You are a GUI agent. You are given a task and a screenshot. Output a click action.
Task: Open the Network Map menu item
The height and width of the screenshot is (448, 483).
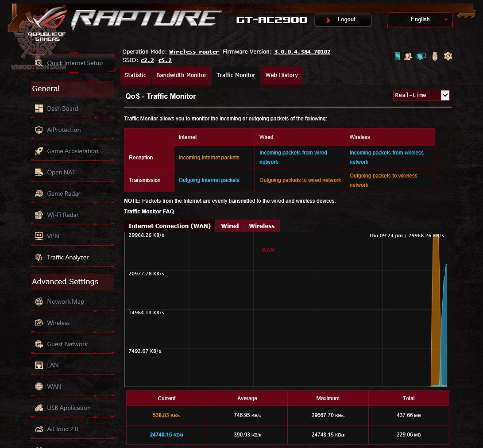73,301
